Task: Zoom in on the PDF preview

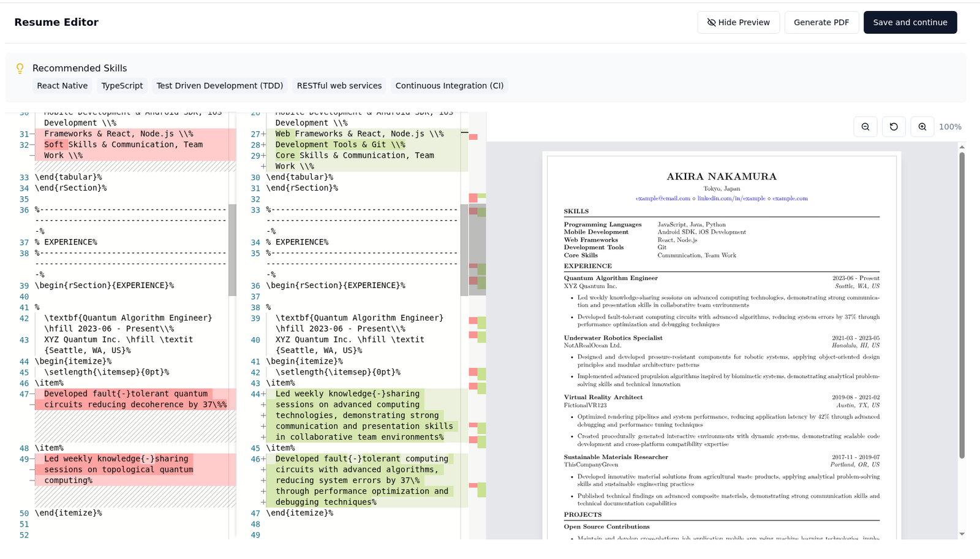Action: pos(922,127)
